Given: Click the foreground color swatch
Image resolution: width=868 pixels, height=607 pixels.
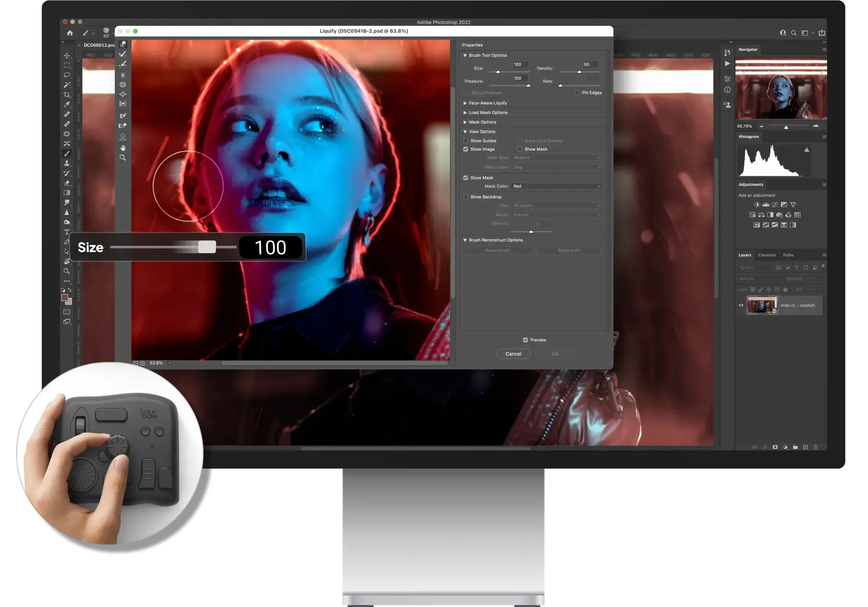Looking at the screenshot, I should click(65, 297).
